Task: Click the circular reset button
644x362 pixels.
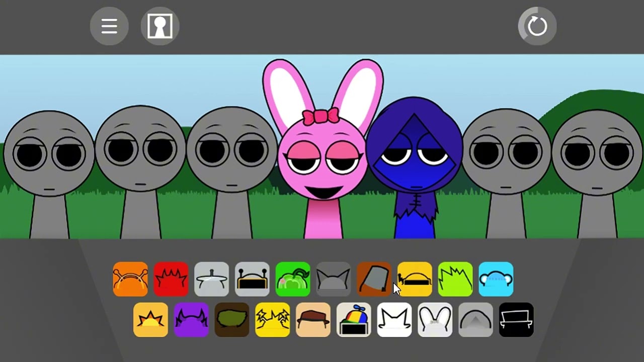Action: 537,26
